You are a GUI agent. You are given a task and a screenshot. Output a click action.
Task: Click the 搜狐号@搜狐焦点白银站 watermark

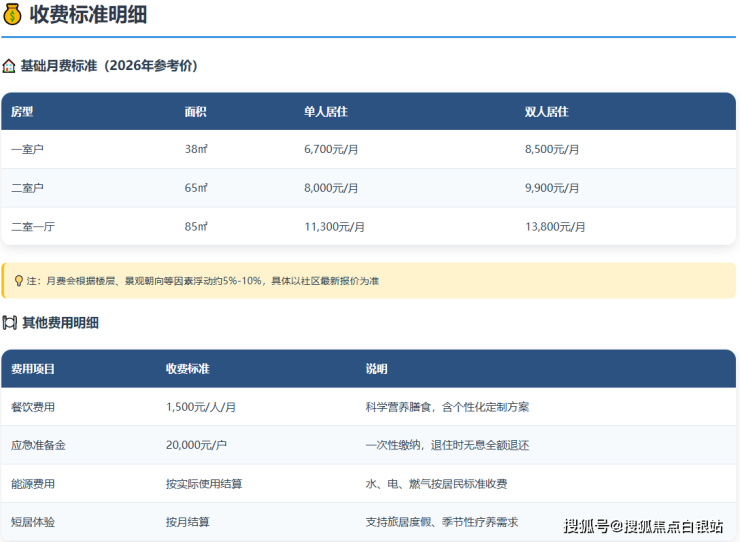[643, 526]
